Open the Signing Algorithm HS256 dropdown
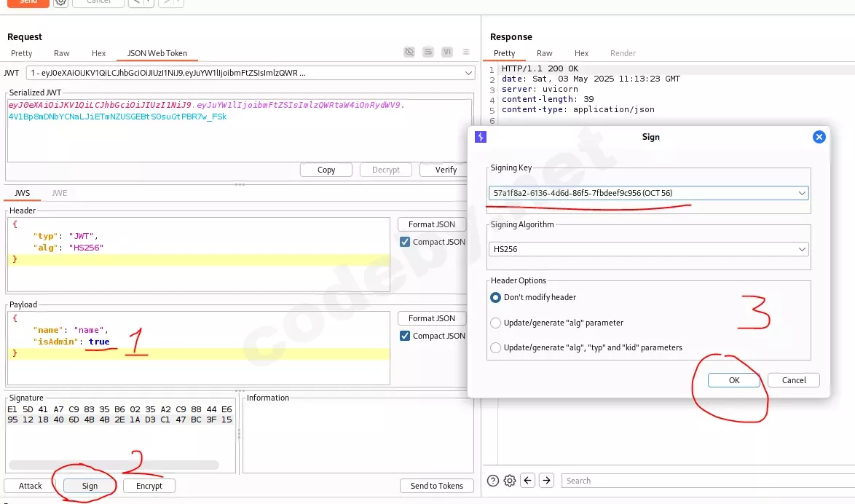855x504 pixels. [648, 249]
